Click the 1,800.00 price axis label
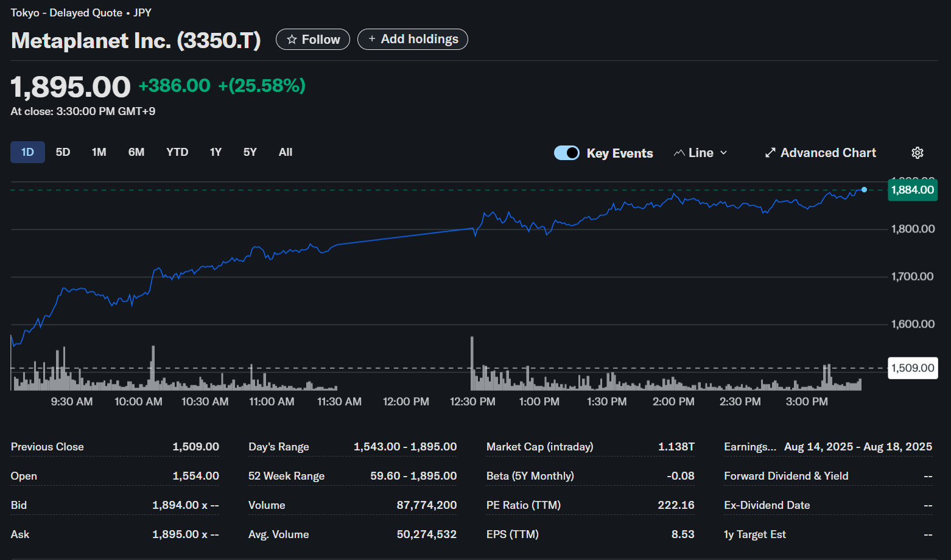The width and height of the screenshot is (951, 560). (913, 229)
